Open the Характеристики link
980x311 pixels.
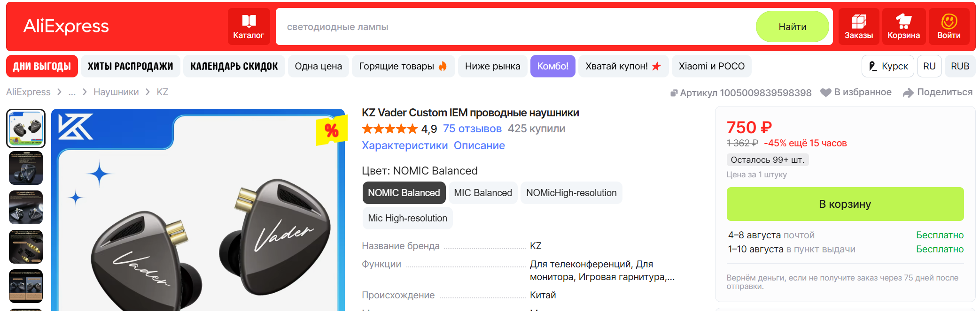[x=404, y=145]
